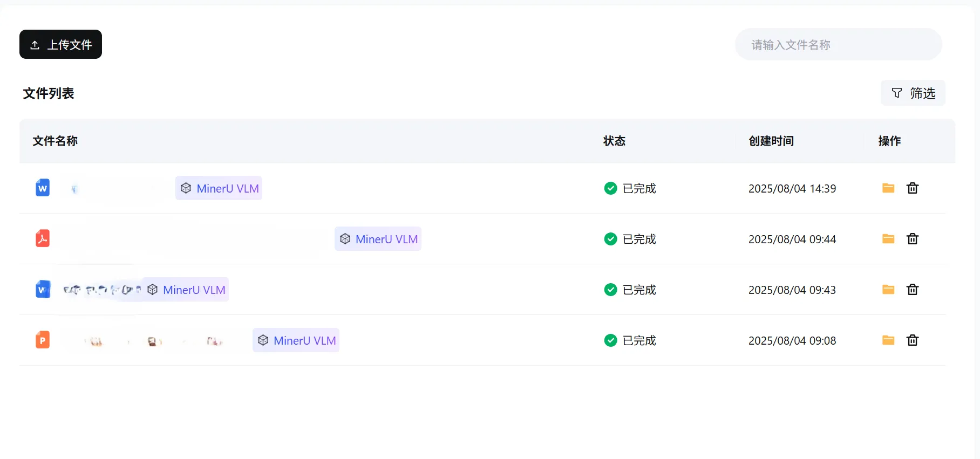Open folder for the 09:08 file
The width and height of the screenshot is (980, 459).
pyautogui.click(x=888, y=340)
